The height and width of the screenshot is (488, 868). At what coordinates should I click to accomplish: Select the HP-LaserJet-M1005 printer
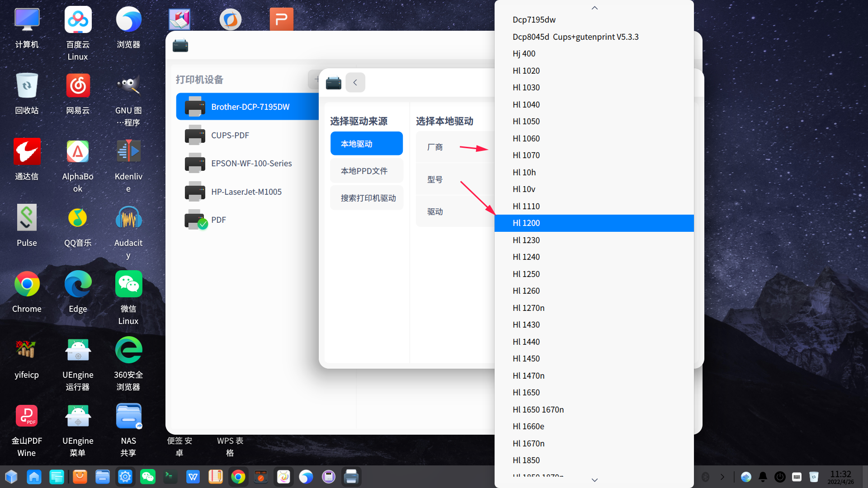[246, 191]
